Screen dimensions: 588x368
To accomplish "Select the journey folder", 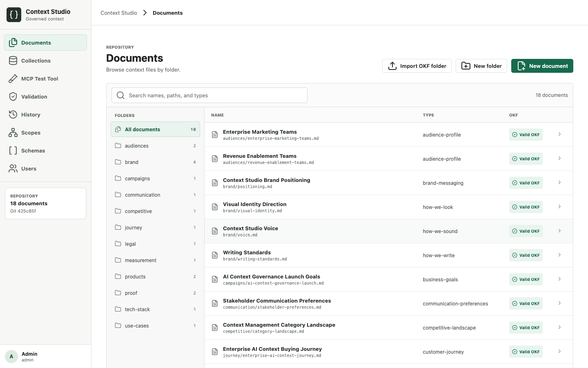I will pyautogui.click(x=155, y=227).
